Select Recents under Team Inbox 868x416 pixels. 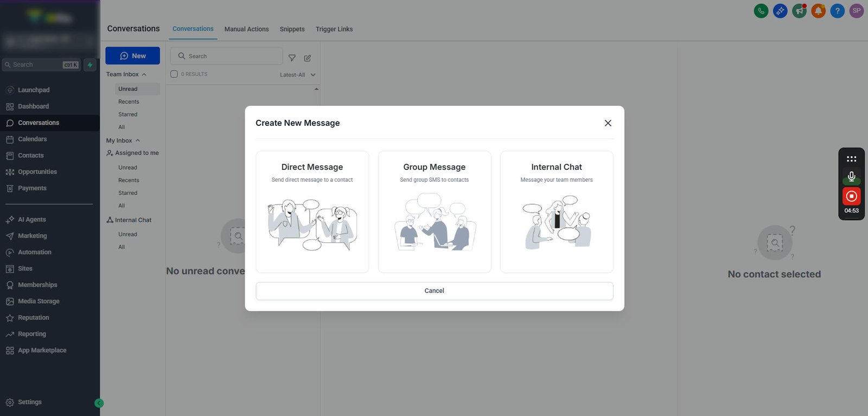129,102
